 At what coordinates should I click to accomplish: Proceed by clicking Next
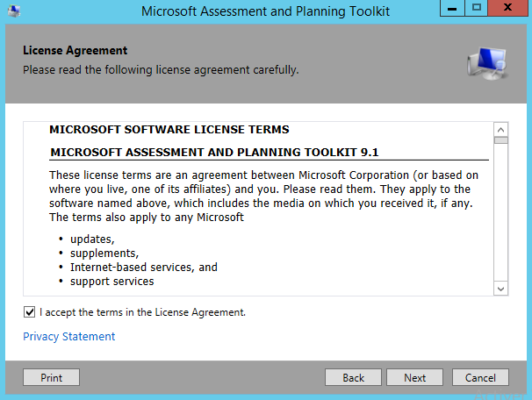pos(415,378)
